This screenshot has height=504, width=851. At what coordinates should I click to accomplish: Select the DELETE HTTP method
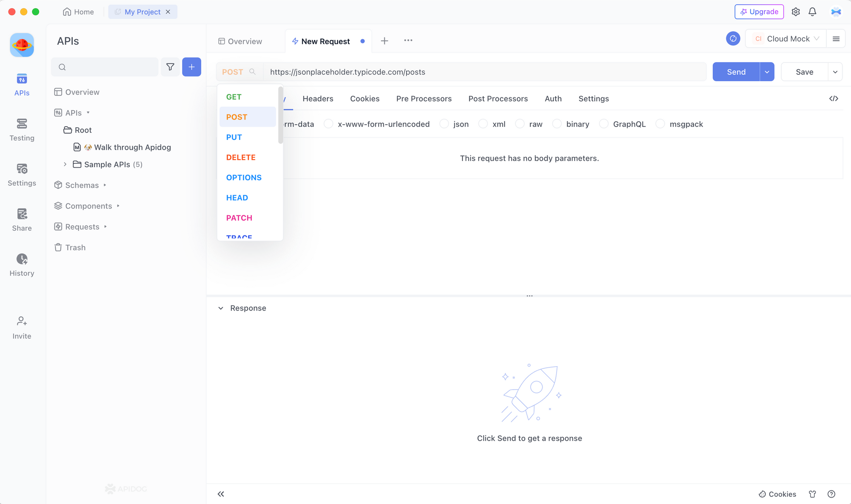pyautogui.click(x=241, y=157)
